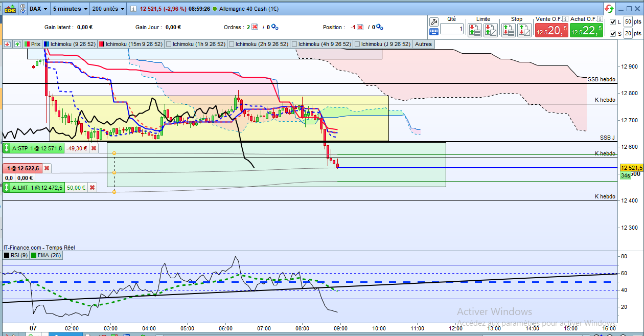Click the blue keyboard icon
644x336 pixels.
pyautogui.click(x=434, y=31)
